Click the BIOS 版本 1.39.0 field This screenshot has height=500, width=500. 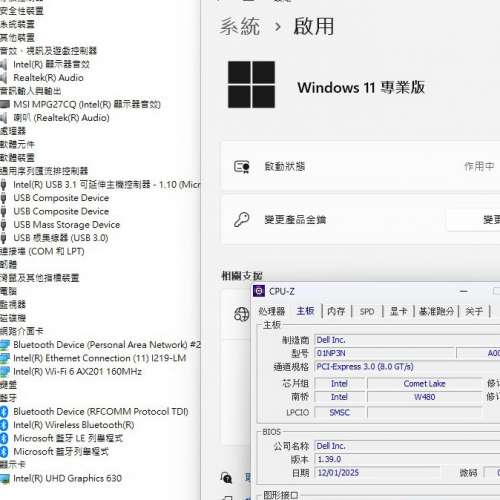407,459
